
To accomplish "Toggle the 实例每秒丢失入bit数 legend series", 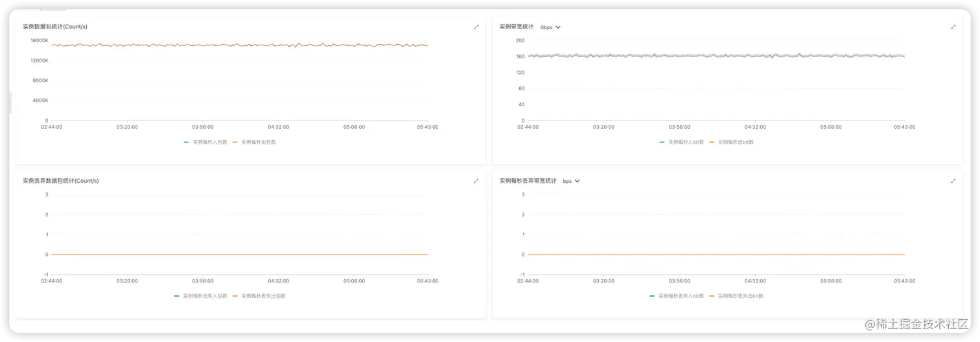I will click(677, 296).
